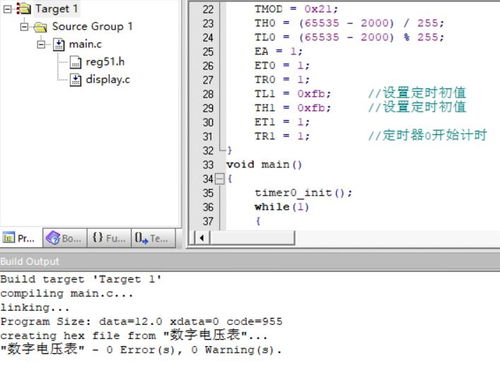Collapse the Source Group 1 node
The height and width of the screenshot is (366, 500).
(24, 26)
